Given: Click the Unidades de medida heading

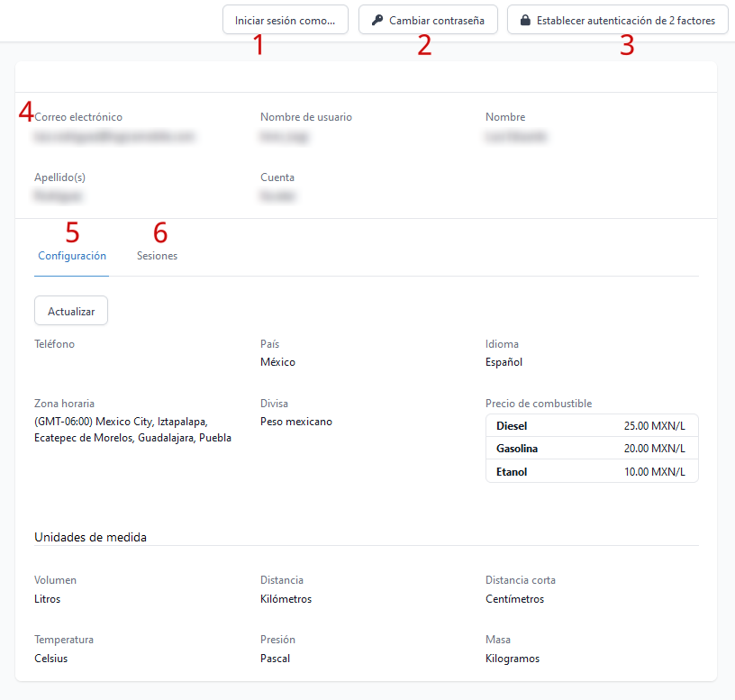Looking at the screenshot, I should point(90,537).
